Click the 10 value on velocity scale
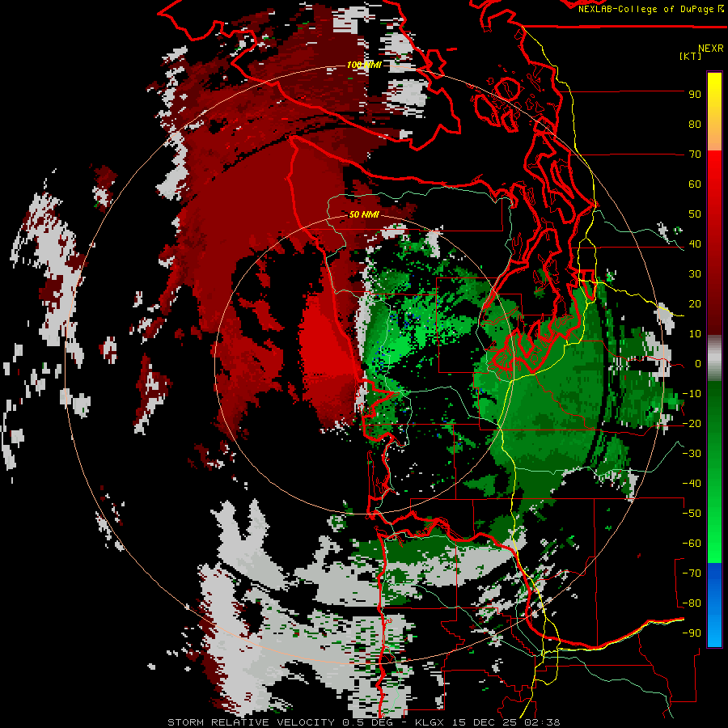Screen dimensions: 728x728 coord(695,334)
